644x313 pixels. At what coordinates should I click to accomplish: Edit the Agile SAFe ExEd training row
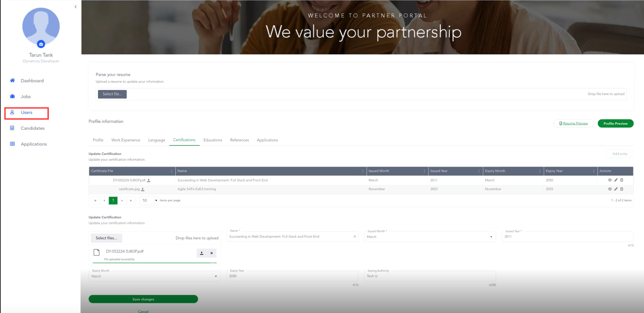(616, 189)
